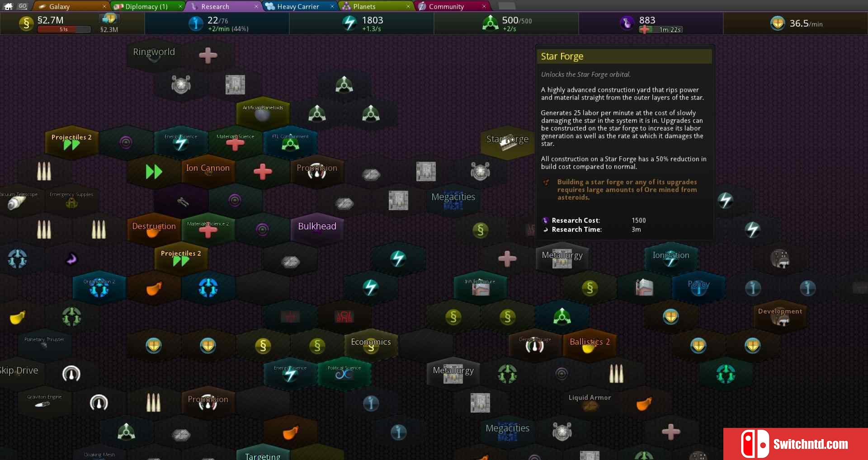Click the Cloaking Mesh node
Screen dimensions: 868x460
(x=99, y=453)
